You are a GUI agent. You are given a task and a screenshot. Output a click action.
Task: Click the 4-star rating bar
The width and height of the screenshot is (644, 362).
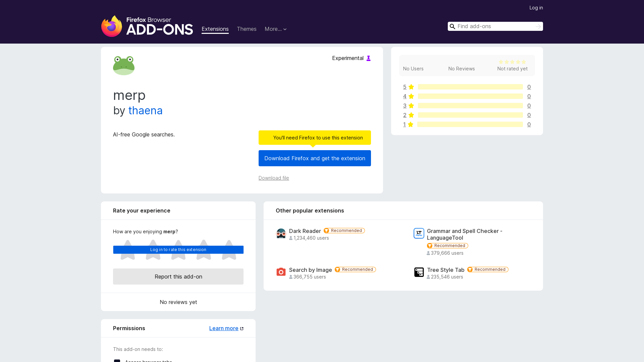point(470,96)
